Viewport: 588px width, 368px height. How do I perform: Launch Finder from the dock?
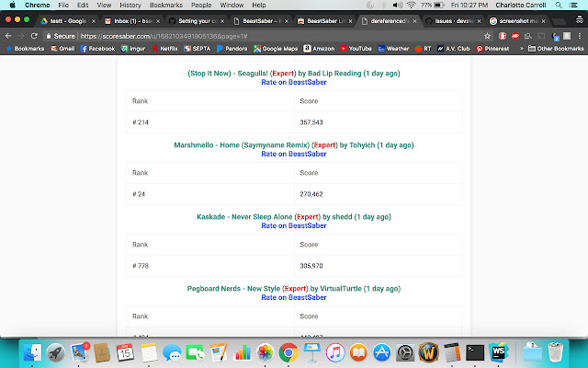click(32, 352)
